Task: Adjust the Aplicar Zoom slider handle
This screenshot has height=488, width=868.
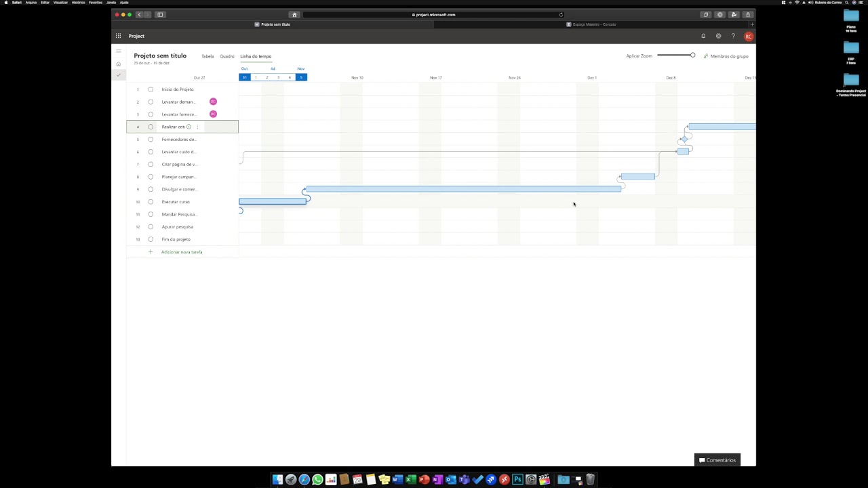Action: pos(692,56)
